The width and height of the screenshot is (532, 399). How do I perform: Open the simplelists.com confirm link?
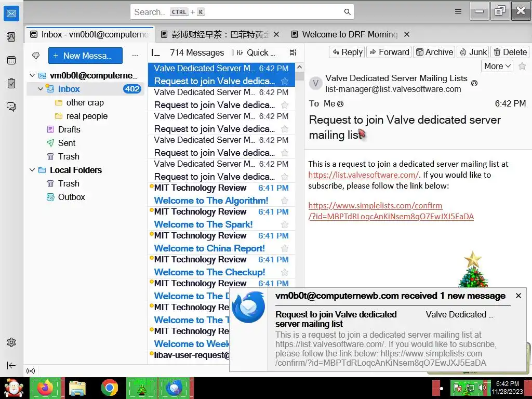[391, 211]
